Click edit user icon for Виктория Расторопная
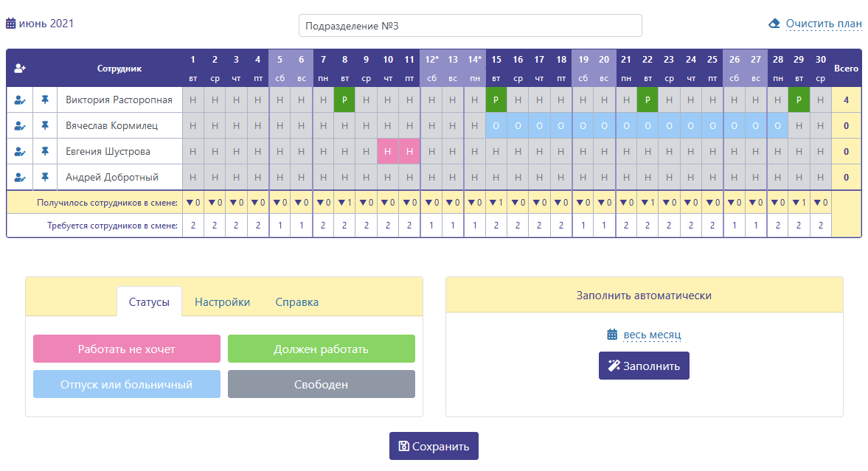This screenshot has width=868, height=471. pos(20,100)
